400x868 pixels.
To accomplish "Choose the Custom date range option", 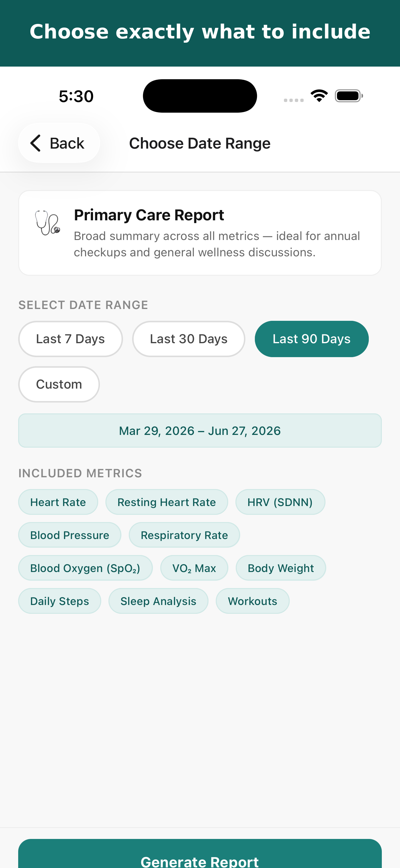I will pyautogui.click(x=59, y=384).
